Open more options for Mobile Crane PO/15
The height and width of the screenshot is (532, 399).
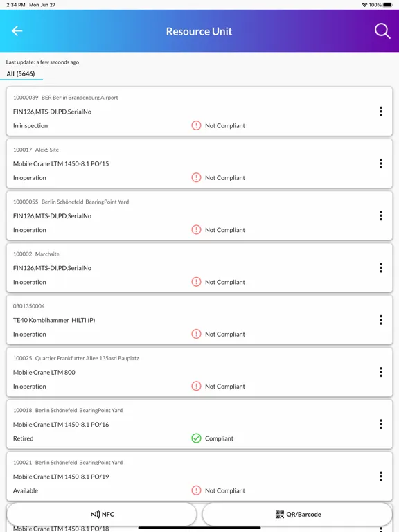coord(381,163)
